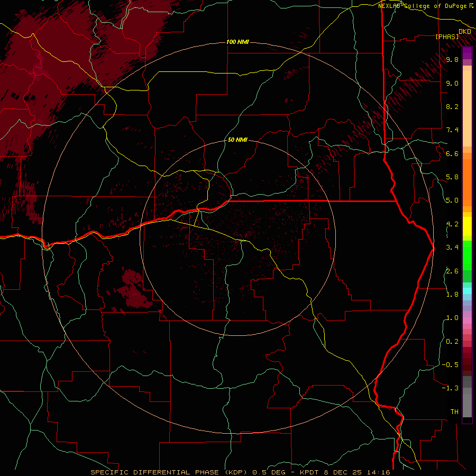Image resolution: width=476 pixels, height=476 pixels.
Task: Click the 50 NMI range ring label
Action: [237, 140]
